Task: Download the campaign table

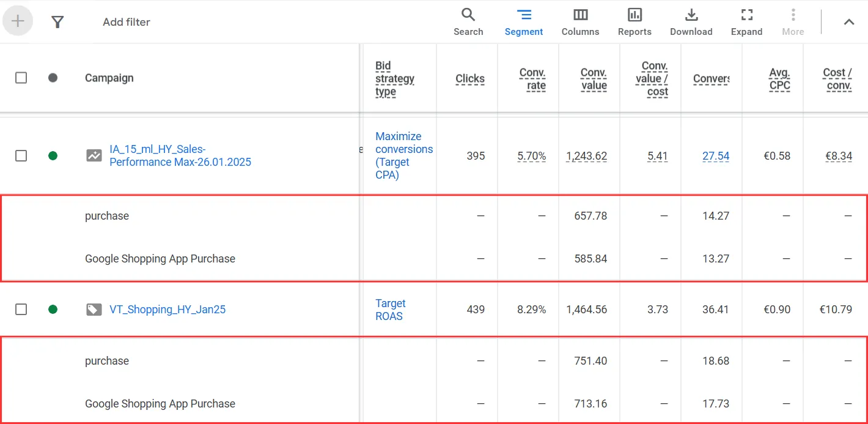Action: click(x=691, y=22)
